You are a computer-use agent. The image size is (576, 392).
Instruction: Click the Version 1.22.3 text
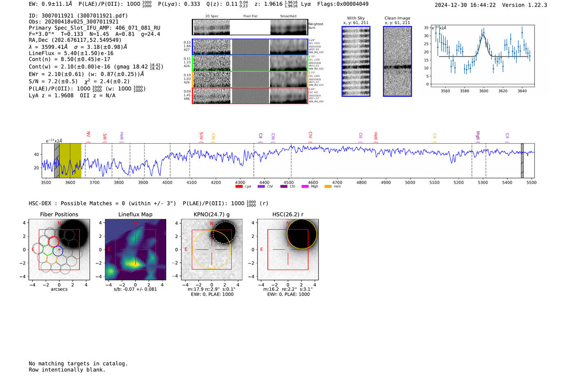point(525,5)
